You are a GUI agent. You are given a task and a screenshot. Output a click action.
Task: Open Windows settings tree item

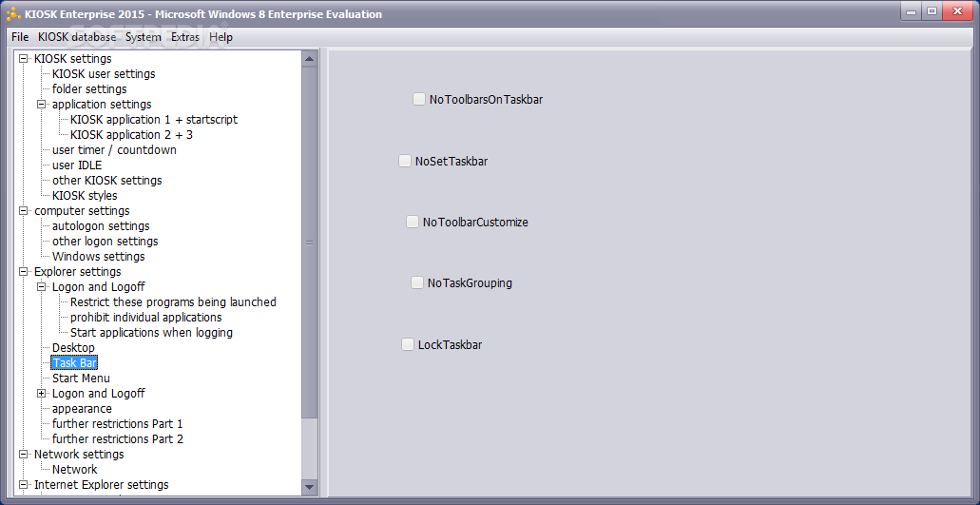click(x=98, y=256)
